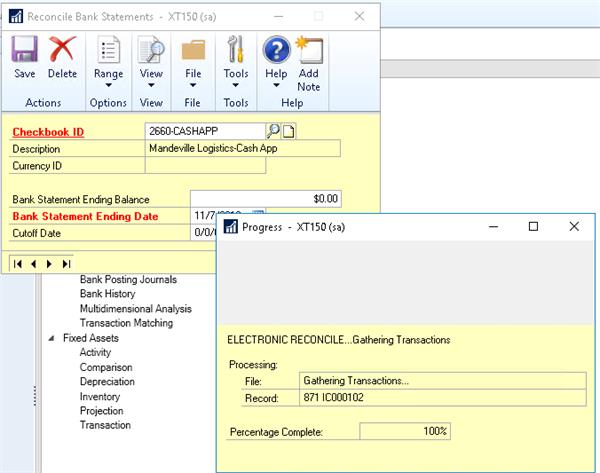Click the Checkbook ID link label
Viewport: 600px width, 473px height.
click(48, 132)
